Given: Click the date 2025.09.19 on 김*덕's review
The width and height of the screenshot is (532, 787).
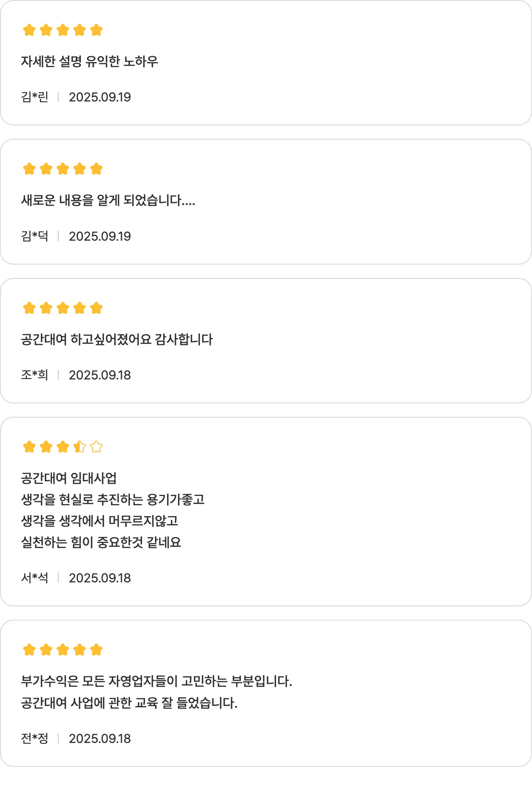Looking at the screenshot, I should (x=100, y=236).
